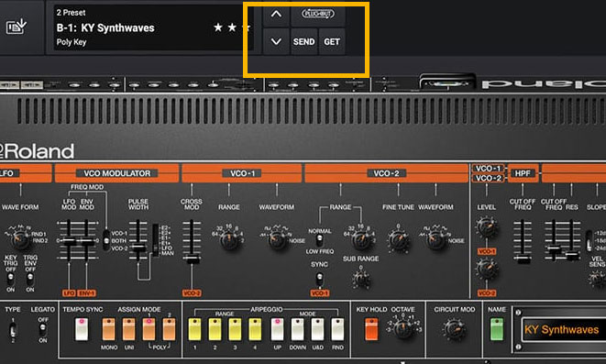Toggle the LEGATO off/on switch
Screen dimensions: 606x364
click(42, 329)
